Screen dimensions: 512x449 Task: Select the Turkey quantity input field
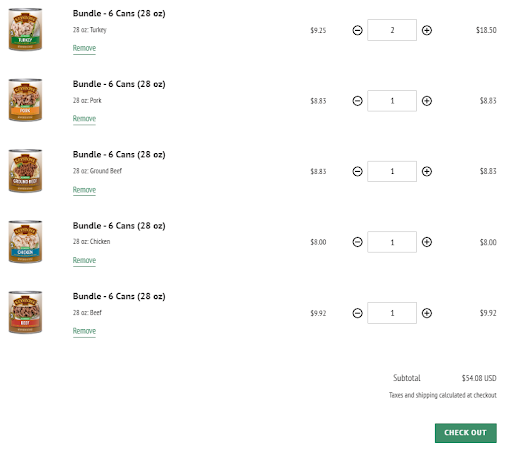point(392,30)
